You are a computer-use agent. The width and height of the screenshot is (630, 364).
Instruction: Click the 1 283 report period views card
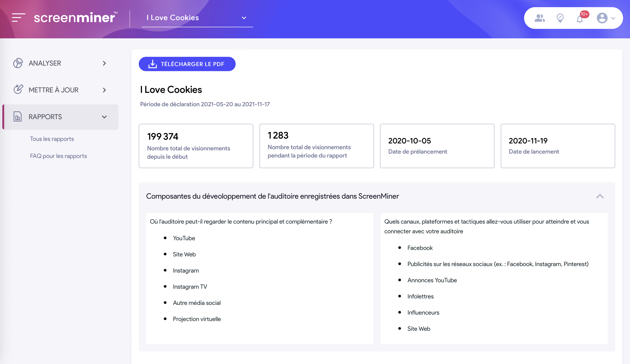[316, 146]
